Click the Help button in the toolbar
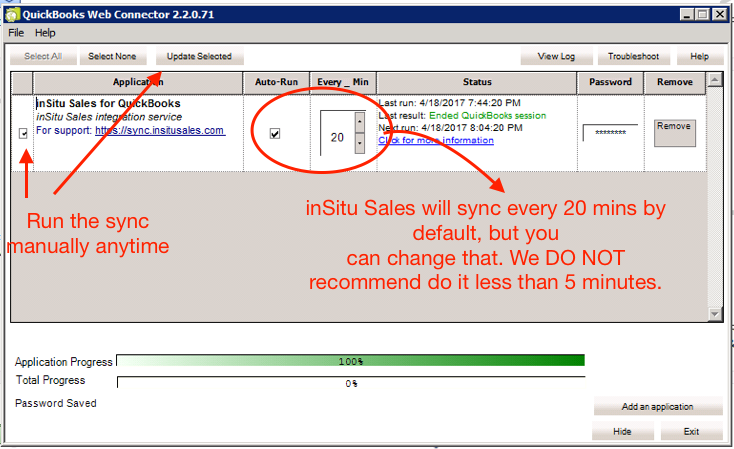734x449 pixels. (x=699, y=57)
